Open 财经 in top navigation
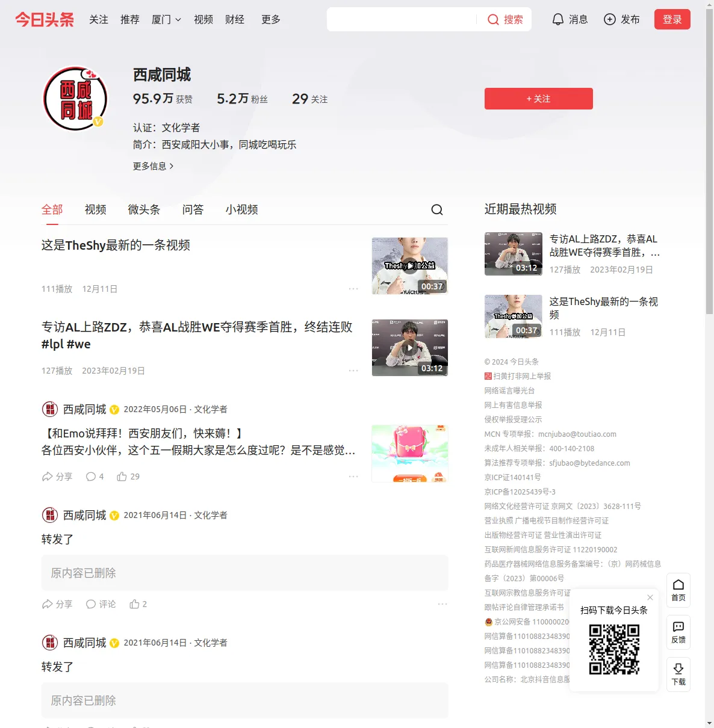Viewport: 714px width, 728px height. [235, 19]
